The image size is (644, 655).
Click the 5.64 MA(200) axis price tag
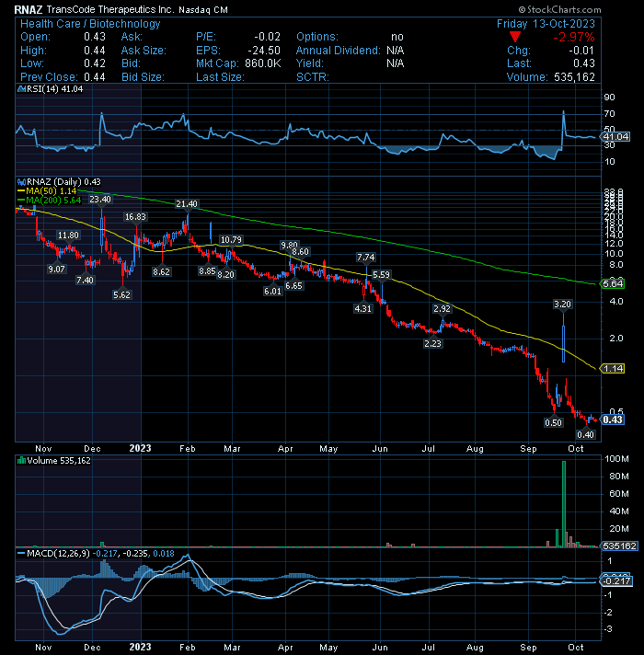pyautogui.click(x=612, y=283)
